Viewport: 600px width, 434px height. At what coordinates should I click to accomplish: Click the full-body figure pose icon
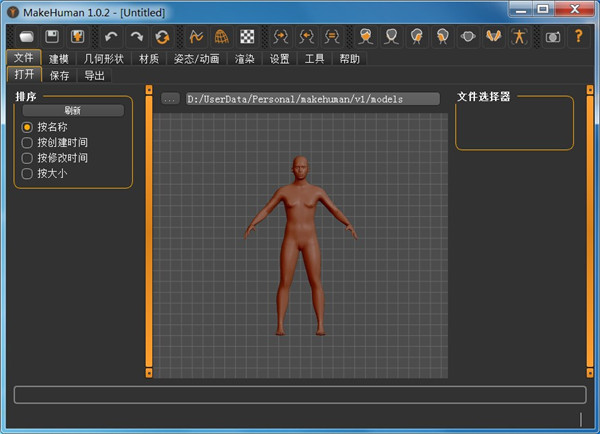point(518,37)
